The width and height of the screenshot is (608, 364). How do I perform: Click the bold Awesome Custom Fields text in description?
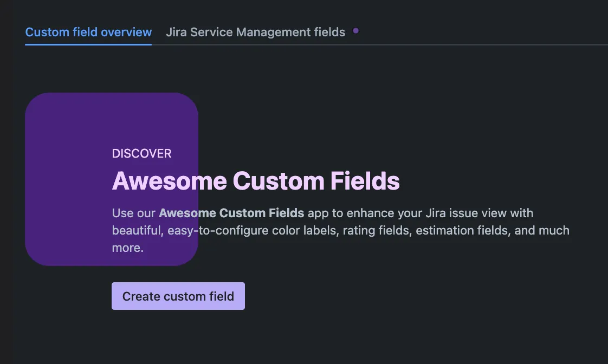coord(231,213)
